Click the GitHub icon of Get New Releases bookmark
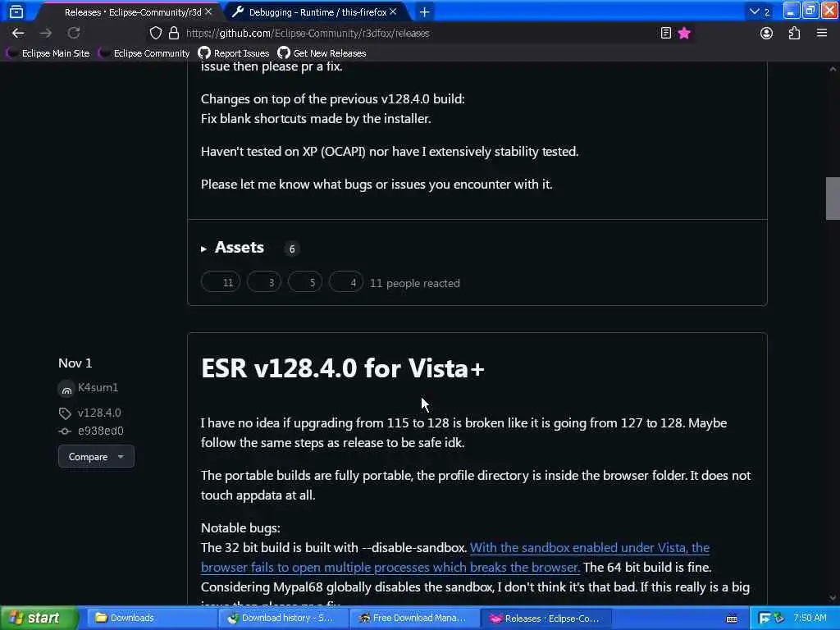 pos(284,52)
